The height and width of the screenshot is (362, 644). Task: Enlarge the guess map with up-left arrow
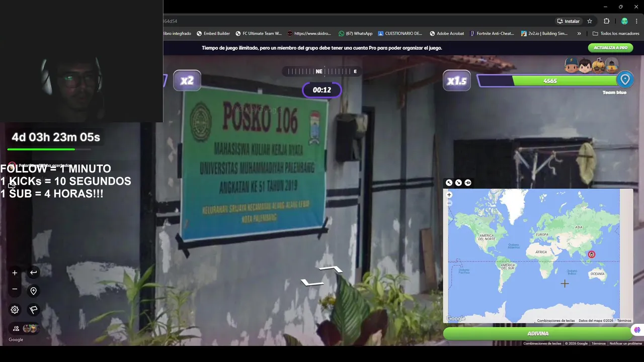[449, 183]
